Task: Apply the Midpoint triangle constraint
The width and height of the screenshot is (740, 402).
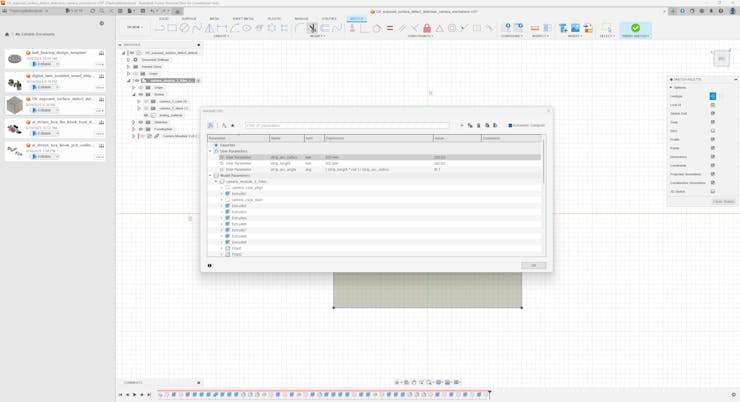Action: point(439,28)
